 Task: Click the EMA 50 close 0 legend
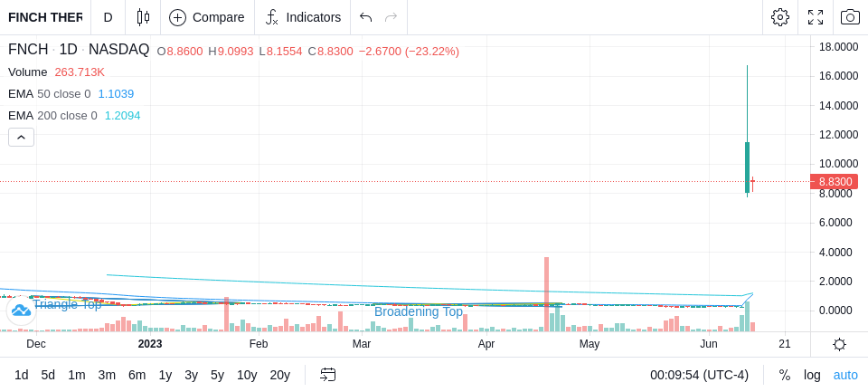point(49,94)
